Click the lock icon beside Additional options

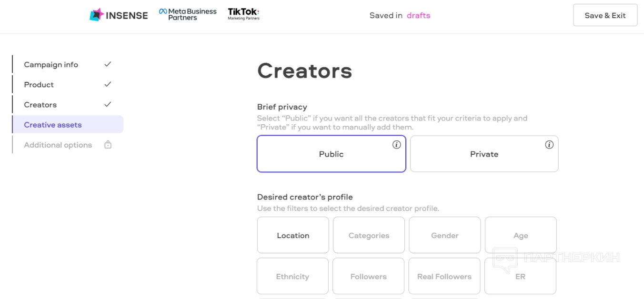108,145
